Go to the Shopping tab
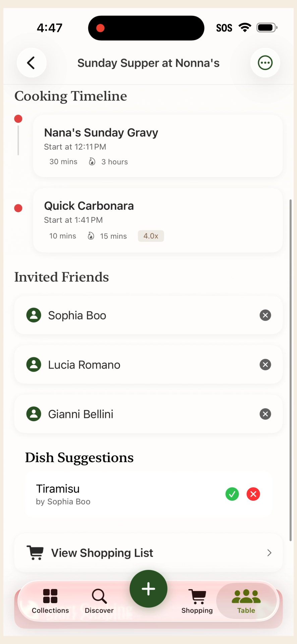 tap(197, 601)
